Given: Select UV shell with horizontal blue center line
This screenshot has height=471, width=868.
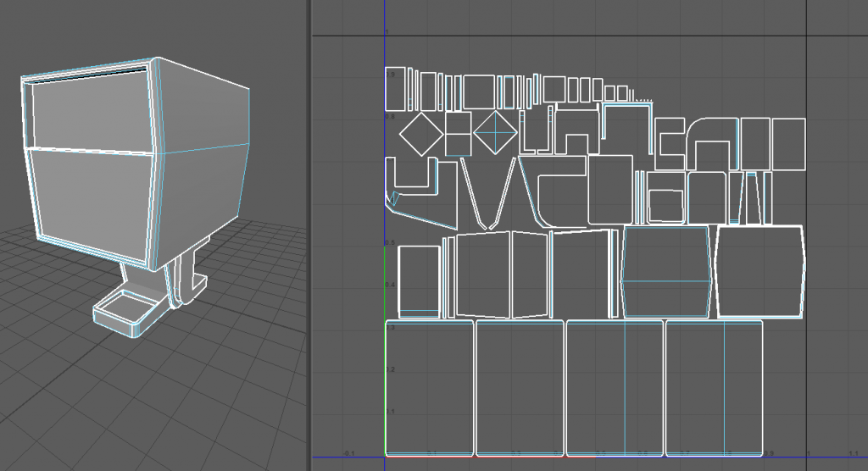Looking at the screenshot, I should (x=666, y=271).
